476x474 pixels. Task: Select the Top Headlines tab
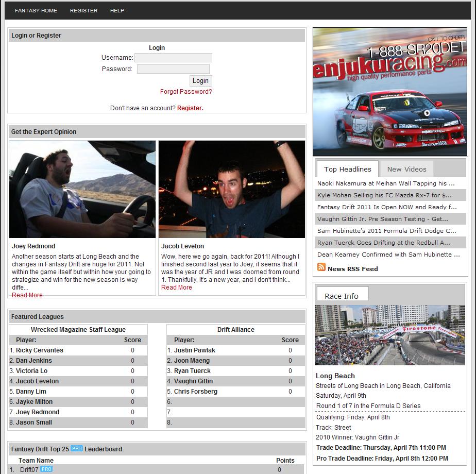[347, 169]
